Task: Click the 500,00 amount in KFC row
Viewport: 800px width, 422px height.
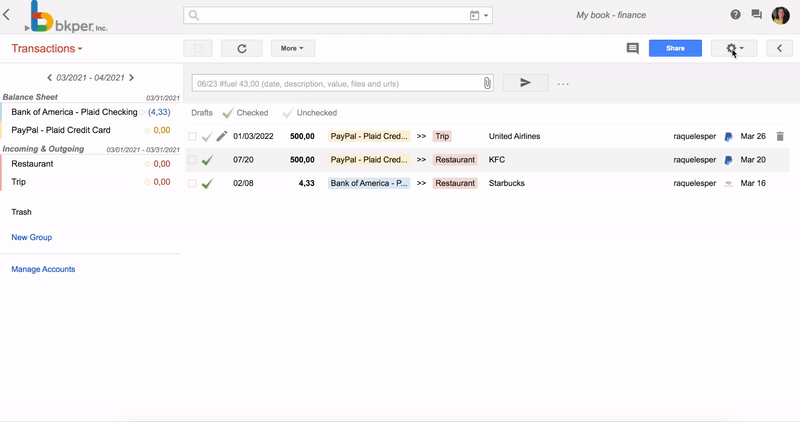Action: [x=302, y=160]
